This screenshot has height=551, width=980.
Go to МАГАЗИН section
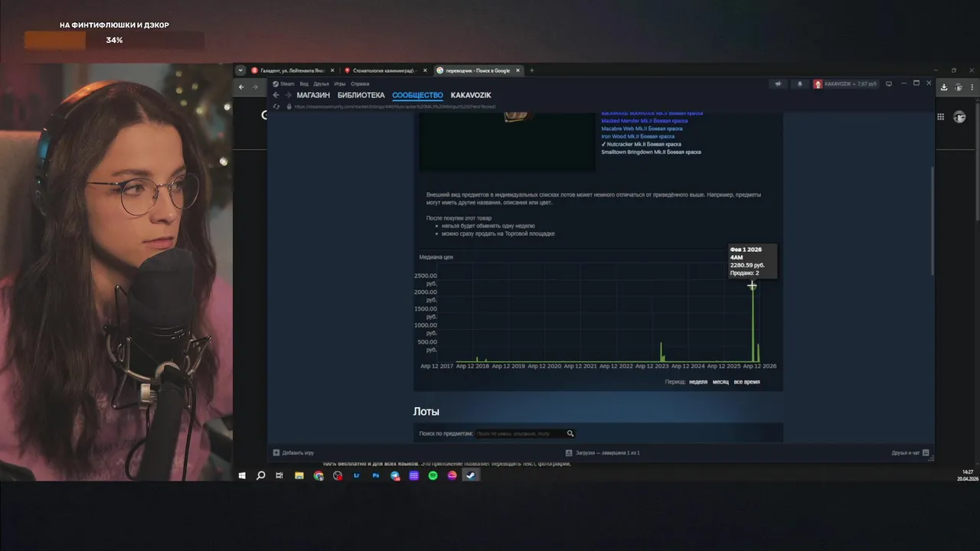313,95
